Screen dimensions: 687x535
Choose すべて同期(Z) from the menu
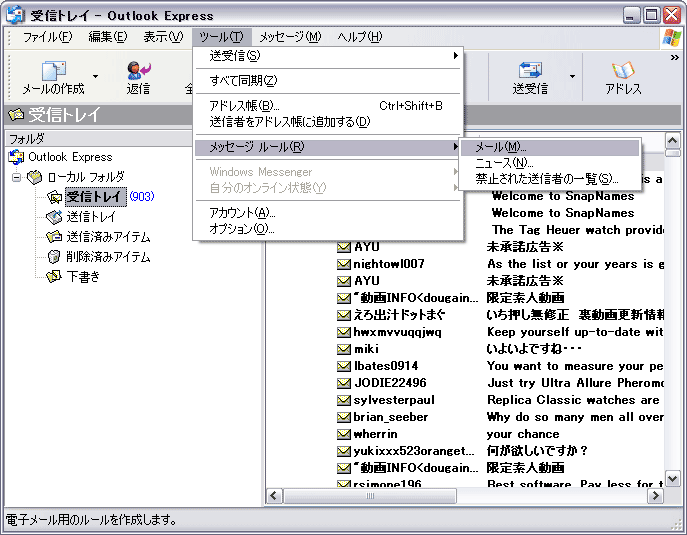pos(329,81)
